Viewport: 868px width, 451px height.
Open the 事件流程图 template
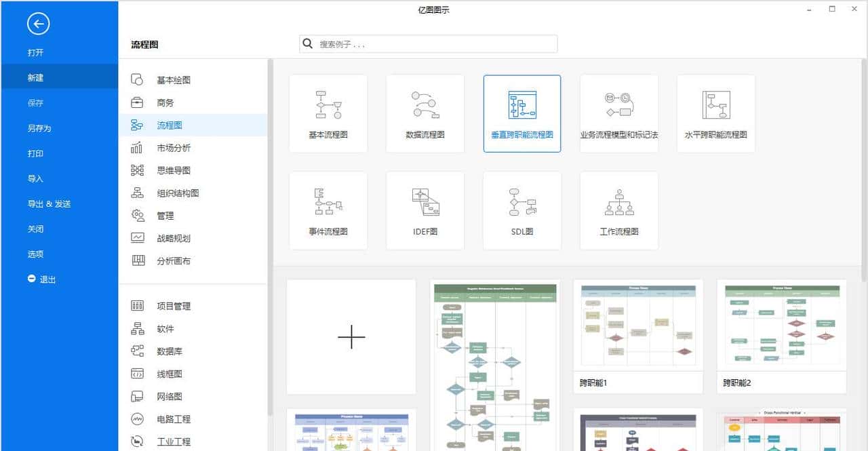click(x=328, y=210)
